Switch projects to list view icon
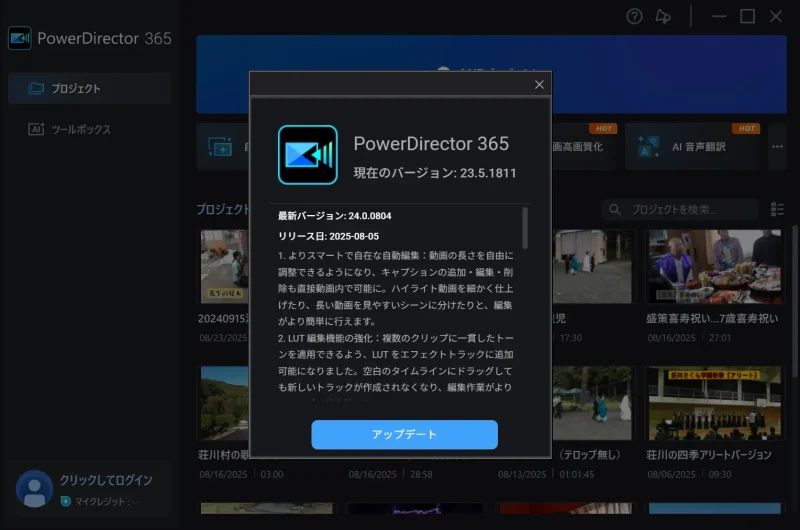 (777, 209)
